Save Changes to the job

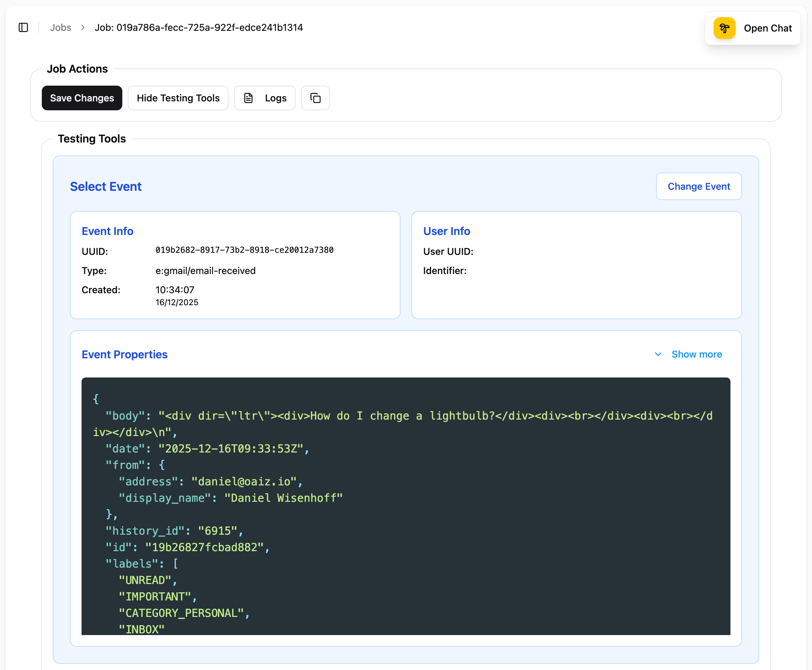pos(82,98)
